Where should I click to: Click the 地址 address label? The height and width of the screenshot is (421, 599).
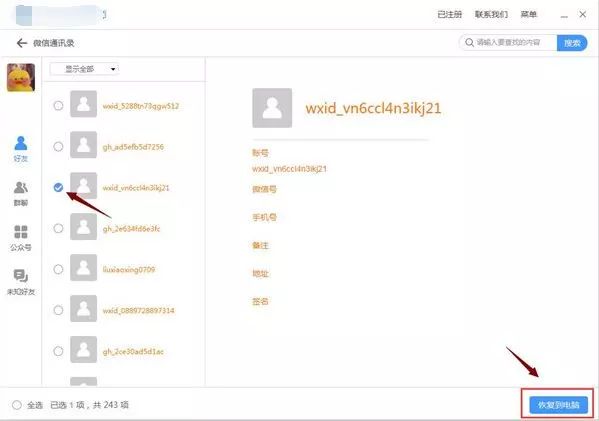[x=260, y=273]
